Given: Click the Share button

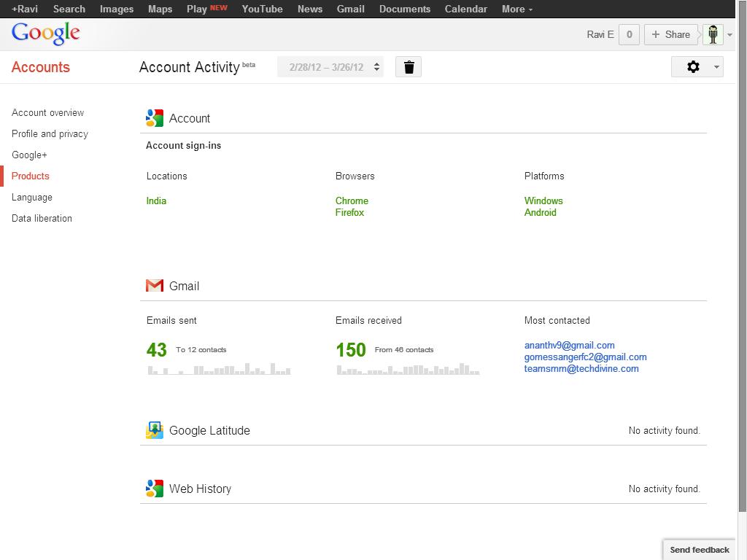Looking at the screenshot, I should 670,34.
